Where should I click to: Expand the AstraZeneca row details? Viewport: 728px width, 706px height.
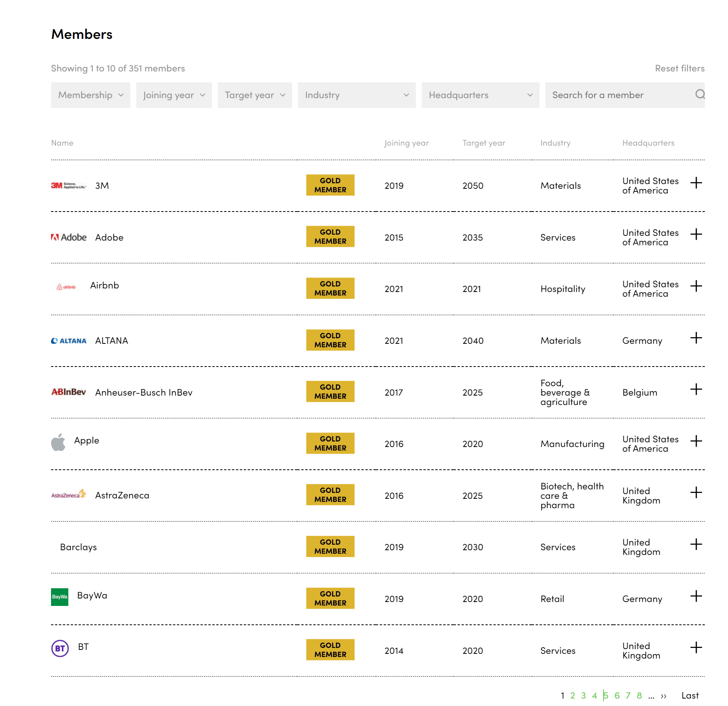(696, 493)
